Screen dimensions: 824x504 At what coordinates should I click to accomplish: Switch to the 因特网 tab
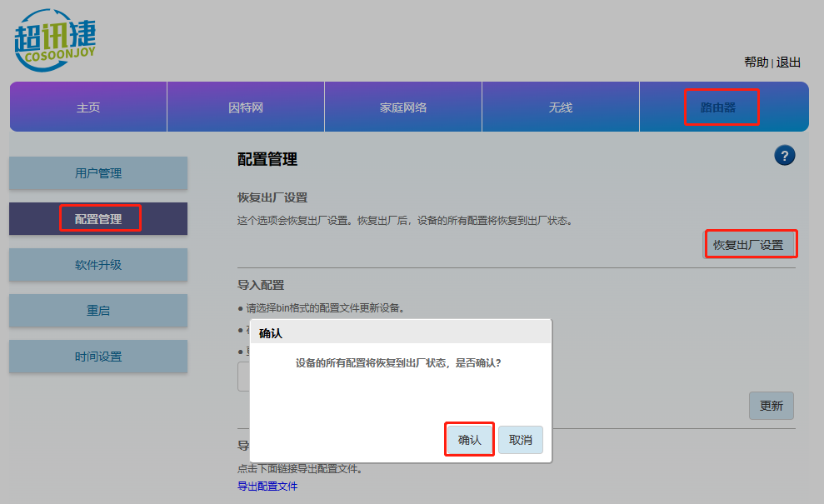tap(246, 107)
